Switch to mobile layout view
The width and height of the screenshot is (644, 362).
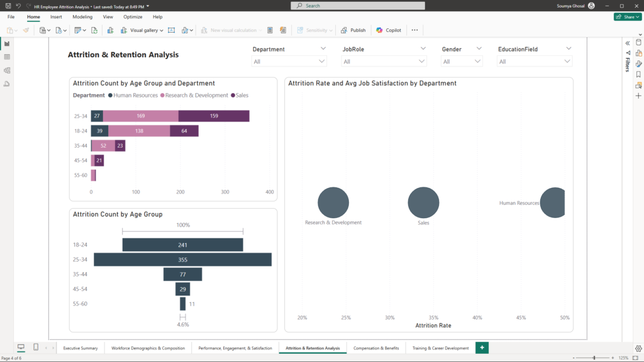click(x=35, y=348)
